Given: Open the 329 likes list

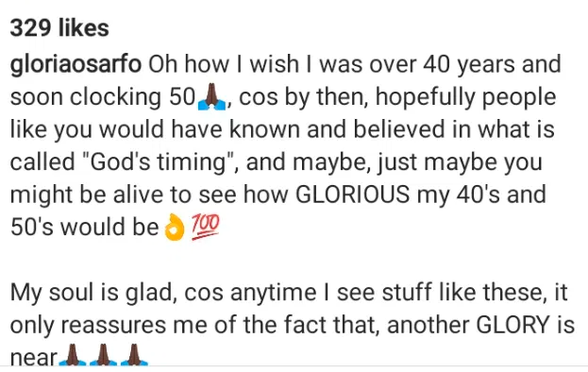Looking at the screenshot, I should click(59, 28).
